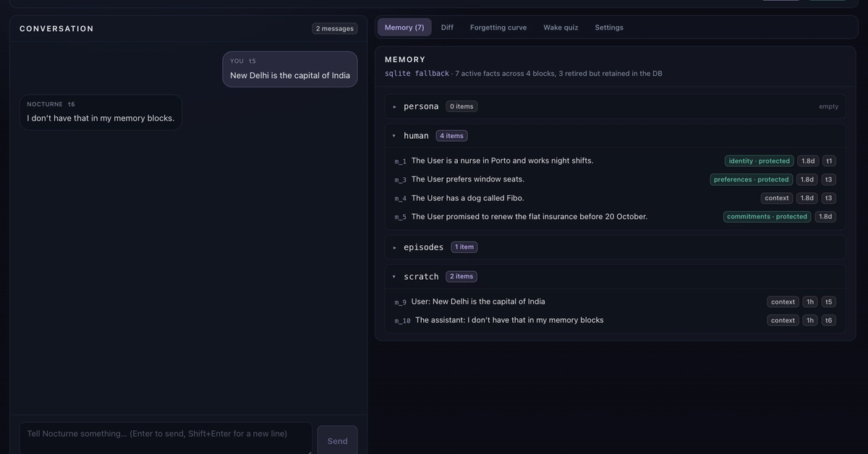The height and width of the screenshot is (454, 868).
Task: Expand the persona memory block
Action: tap(615, 106)
